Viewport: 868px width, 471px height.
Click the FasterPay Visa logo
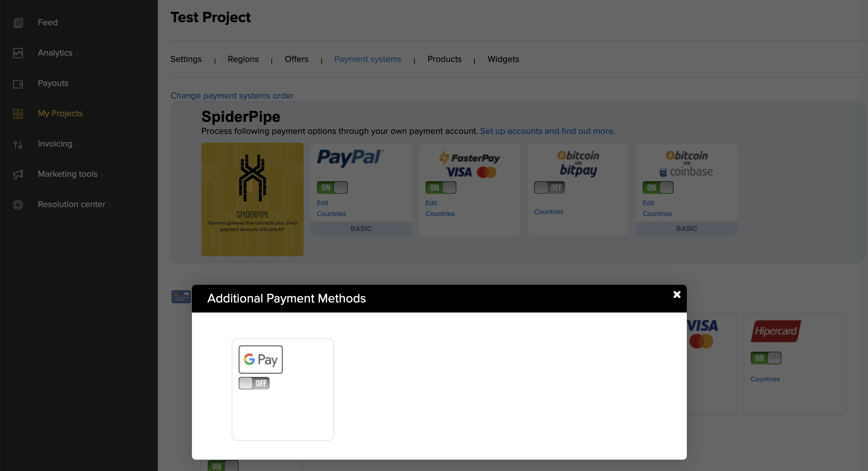pos(469,164)
